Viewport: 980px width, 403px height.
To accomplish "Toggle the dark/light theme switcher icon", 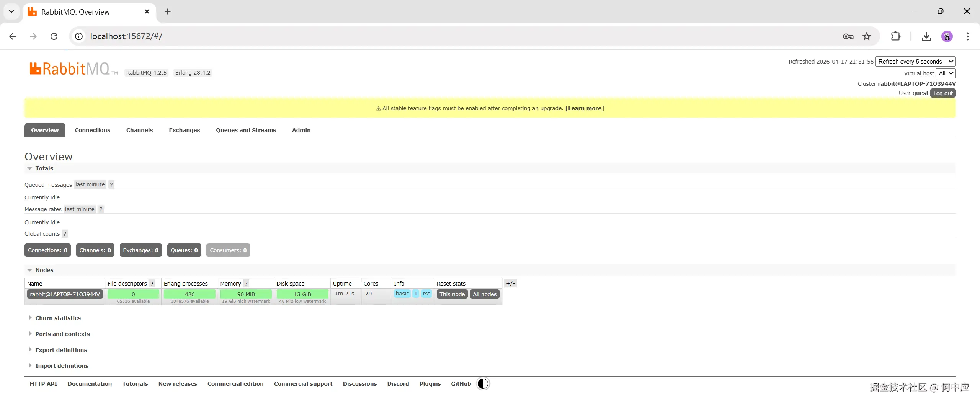I will coord(483,383).
